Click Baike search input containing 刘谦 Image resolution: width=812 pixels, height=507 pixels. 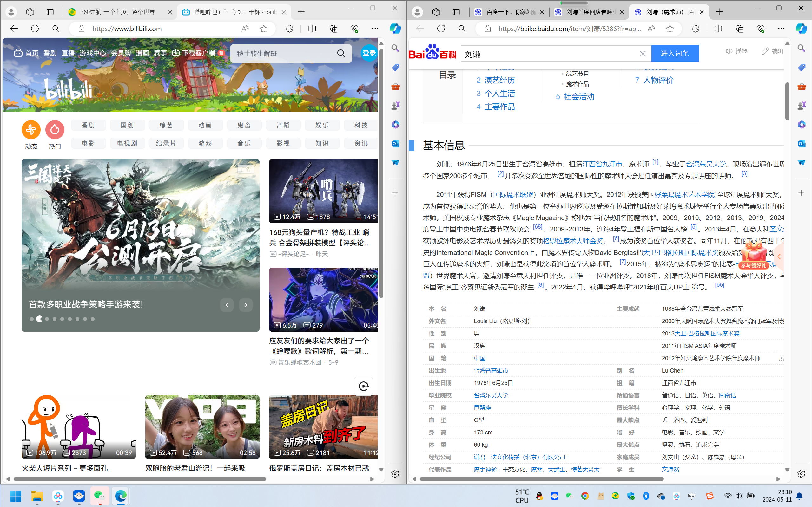(x=550, y=54)
